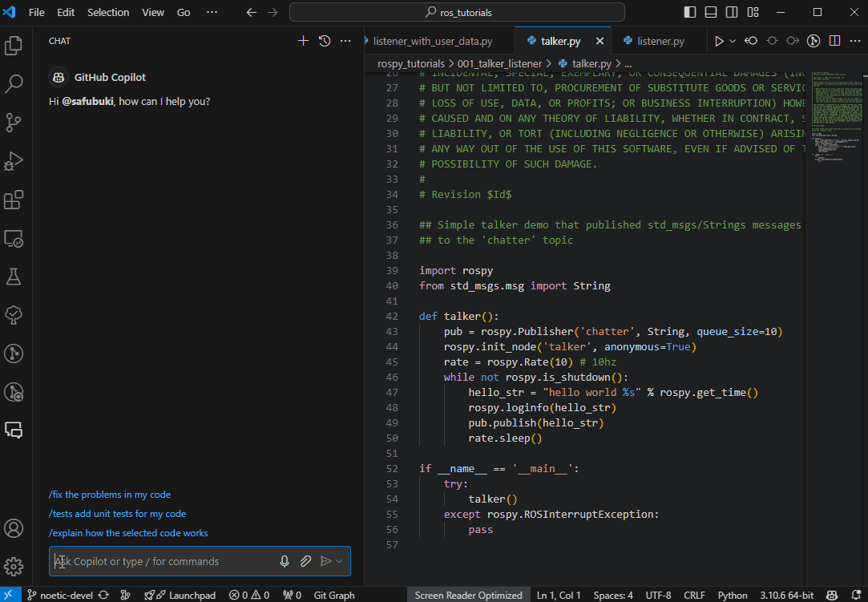Open remote window indicator in status bar
The image size is (868, 602).
(9, 595)
